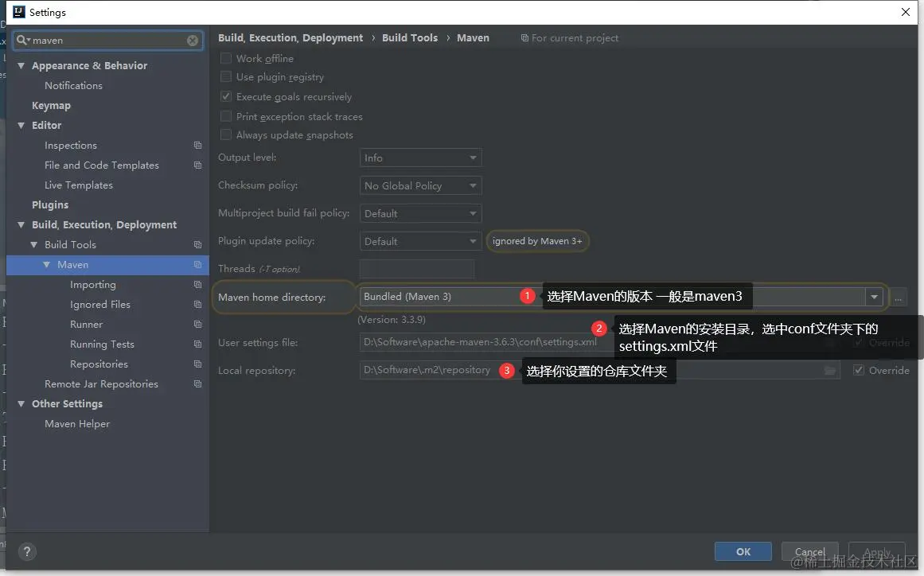Clear the maven search field
The height and width of the screenshot is (576, 924).
(x=192, y=40)
